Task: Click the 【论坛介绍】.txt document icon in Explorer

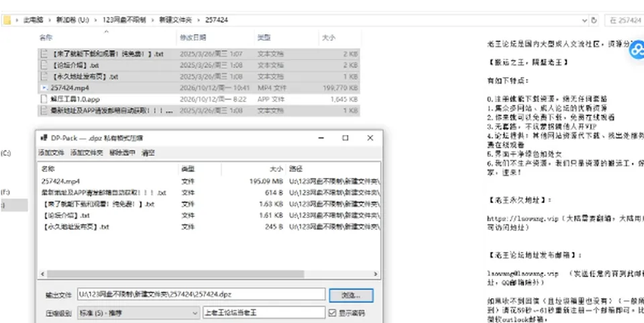Action: (x=44, y=65)
